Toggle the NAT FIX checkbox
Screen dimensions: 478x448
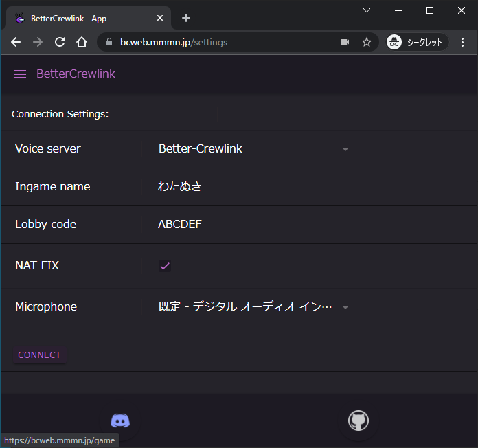(x=165, y=266)
